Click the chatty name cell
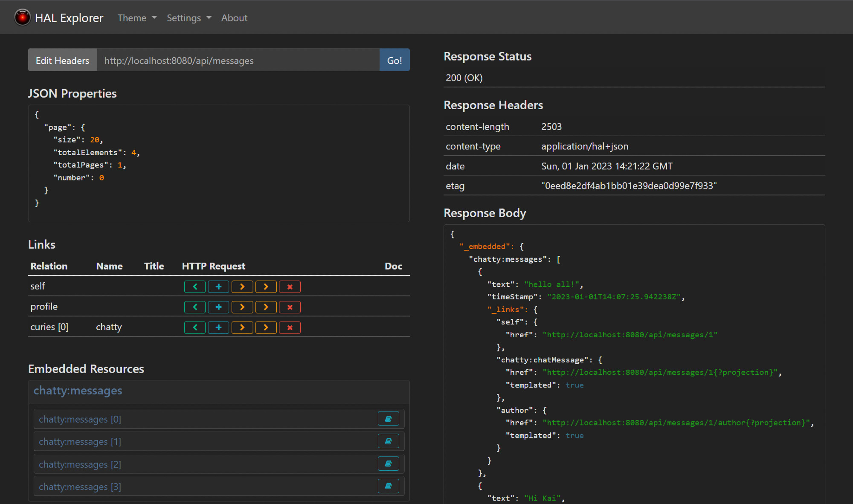This screenshot has height=504, width=853. point(109,327)
